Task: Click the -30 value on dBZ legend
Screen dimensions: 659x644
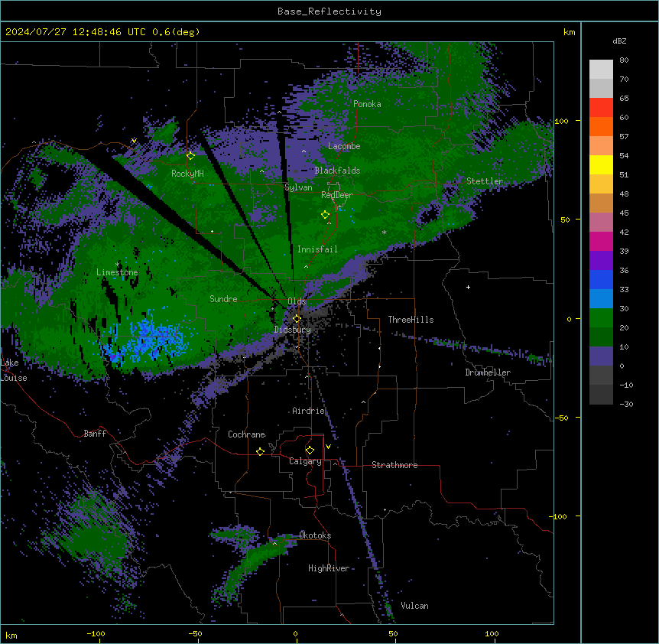Action: [x=626, y=405]
